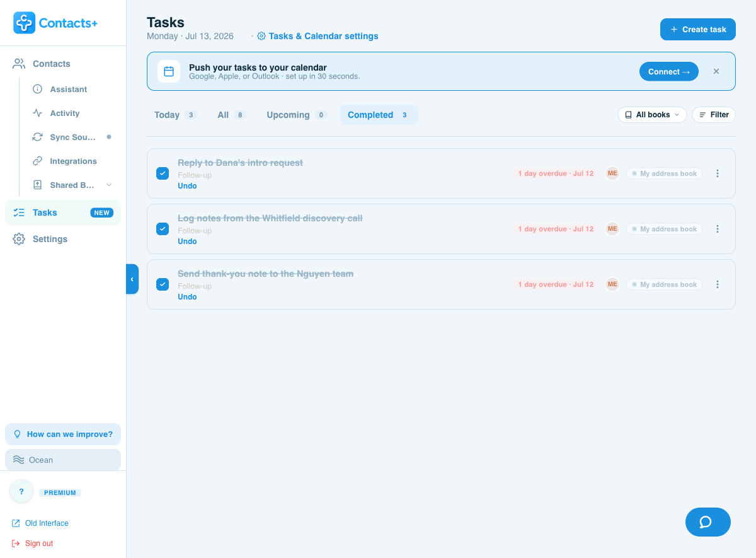Open more options for Whitfield call task
This screenshot has width=756, height=558.
(717, 229)
